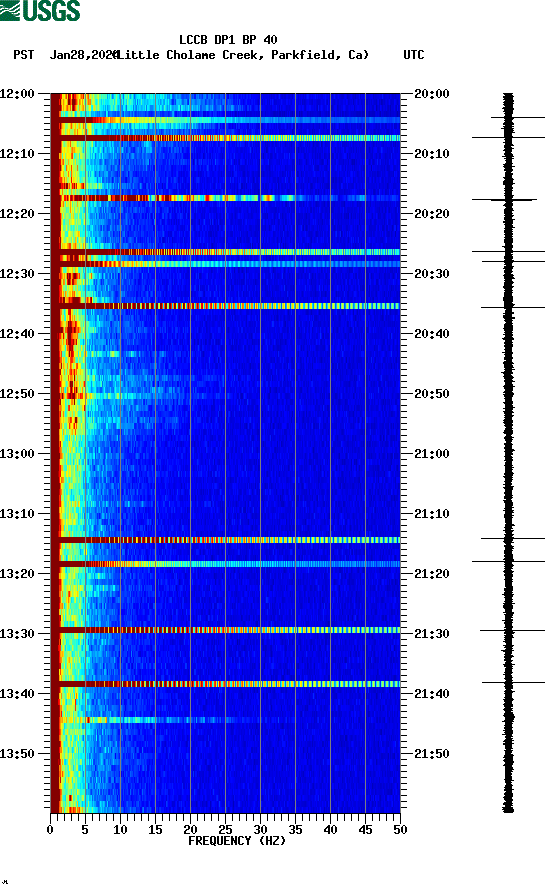Click the event band near 12:35
Viewport: 552px width, 893px height.
[x=226, y=306]
